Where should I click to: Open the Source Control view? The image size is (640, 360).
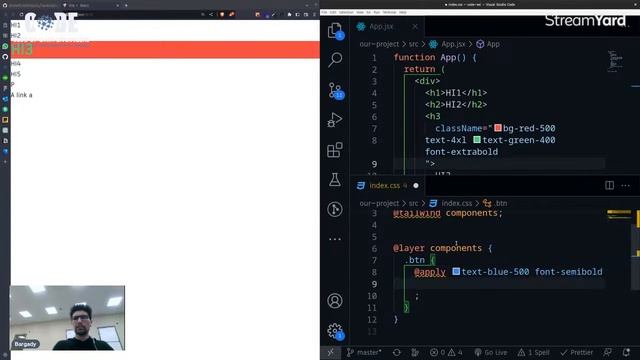(336, 91)
